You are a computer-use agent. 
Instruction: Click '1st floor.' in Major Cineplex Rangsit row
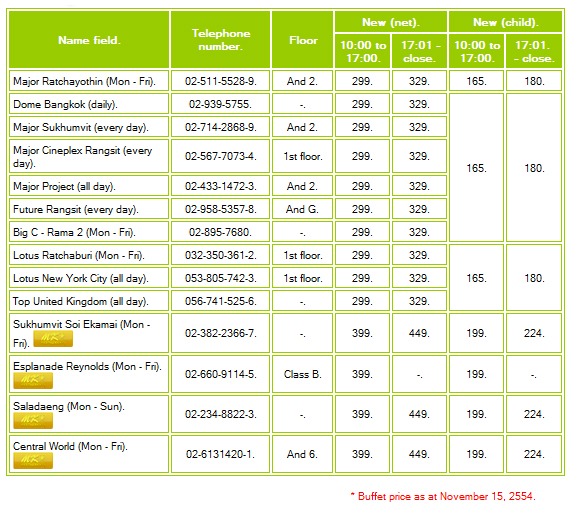point(303,156)
